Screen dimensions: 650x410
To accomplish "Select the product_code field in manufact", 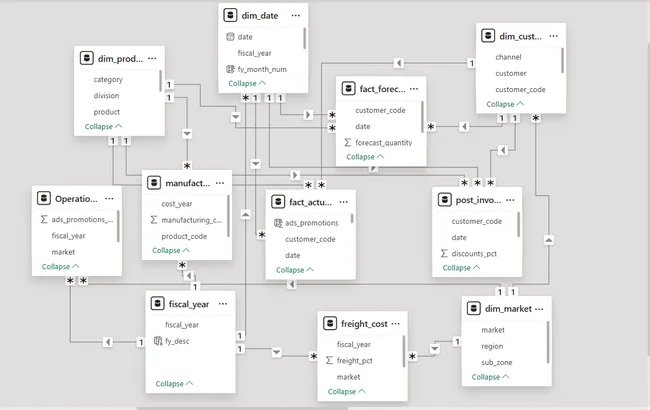I will (x=184, y=236).
